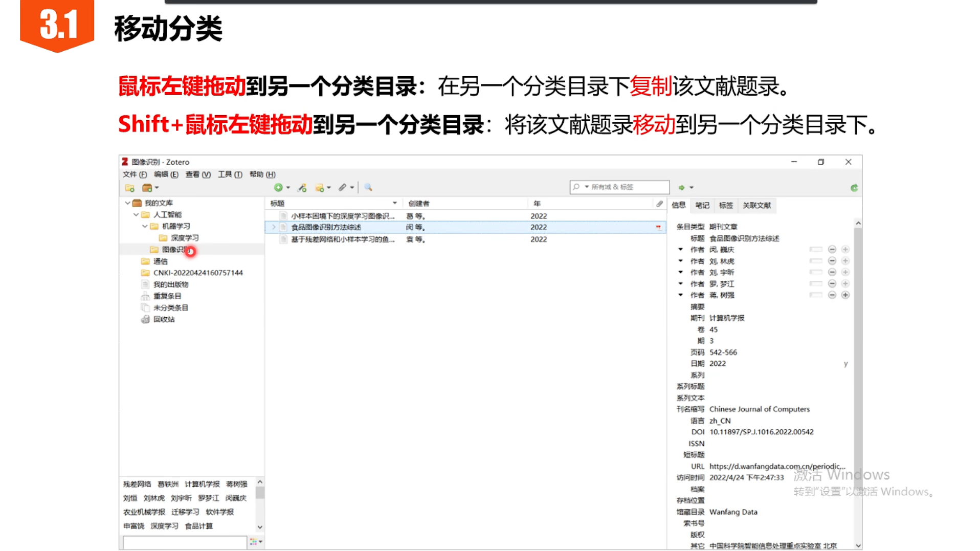Expand the 食品图像识别方法综述 item row

(x=273, y=227)
